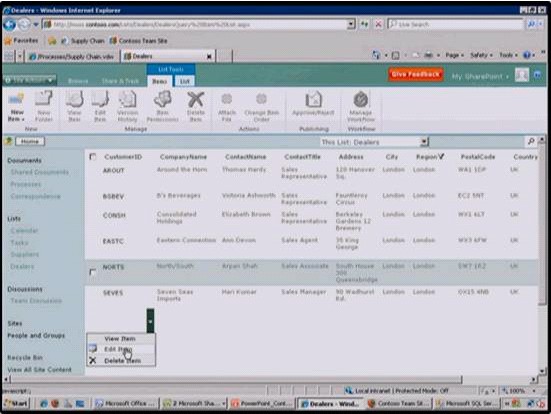Switch to the Browse ribbon tab
This screenshot has width=551, height=414.
[78, 81]
